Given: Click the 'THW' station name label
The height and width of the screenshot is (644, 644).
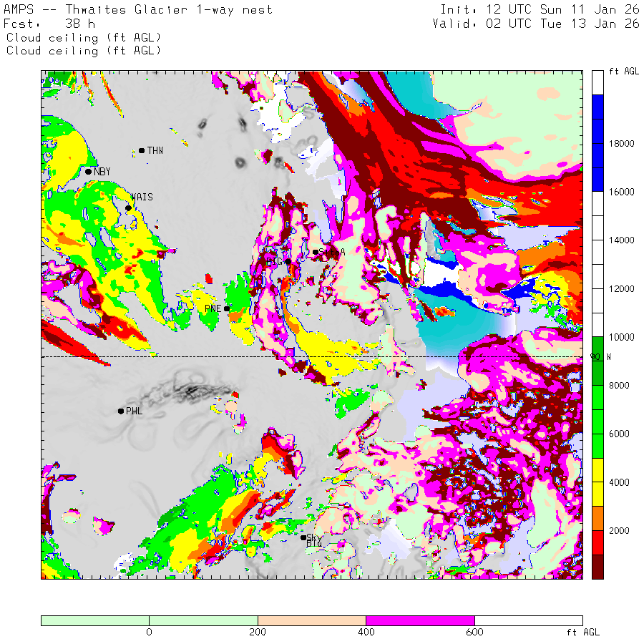Looking at the screenshot, I should pos(155,151).
